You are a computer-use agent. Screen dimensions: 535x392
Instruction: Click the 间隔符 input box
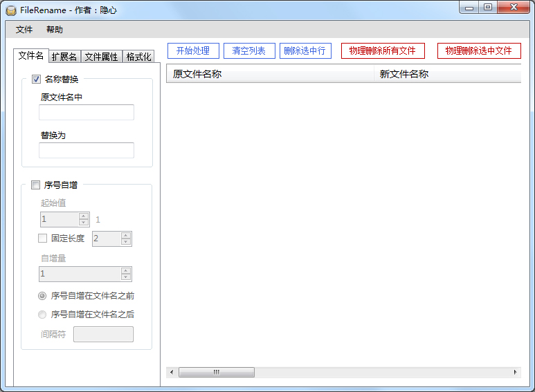(x=103, y=335)
